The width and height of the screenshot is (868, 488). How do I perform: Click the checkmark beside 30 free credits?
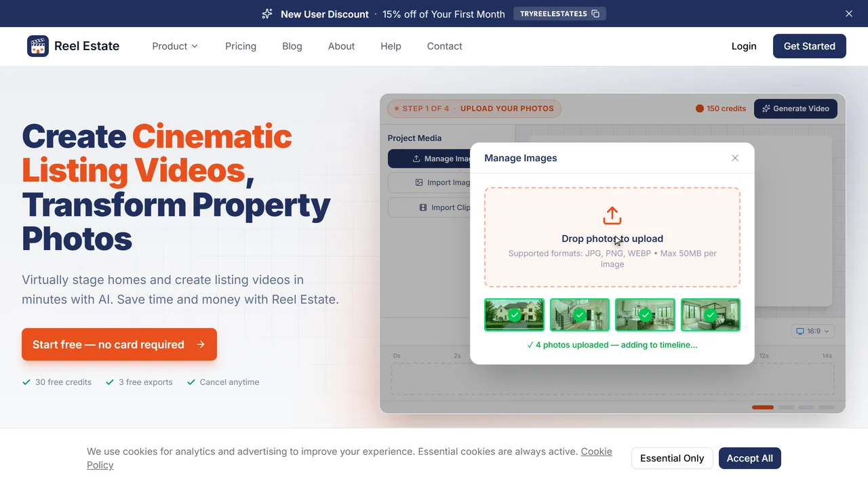tap(26, 382)
